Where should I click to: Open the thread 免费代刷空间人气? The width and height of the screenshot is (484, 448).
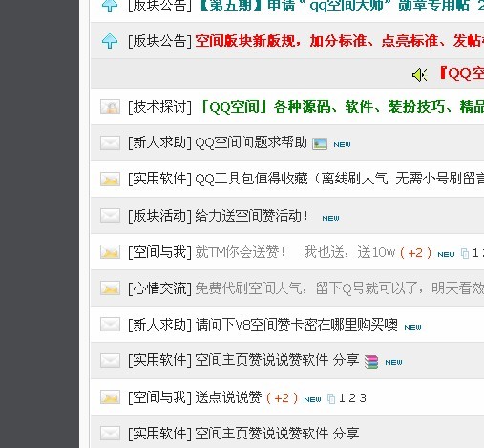coord(340,288)
